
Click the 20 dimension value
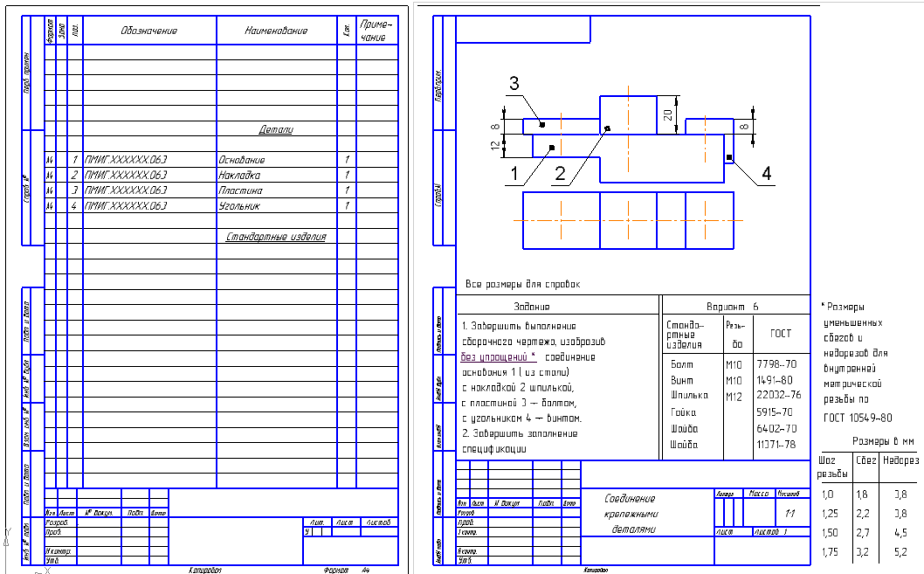click(667, 114)
